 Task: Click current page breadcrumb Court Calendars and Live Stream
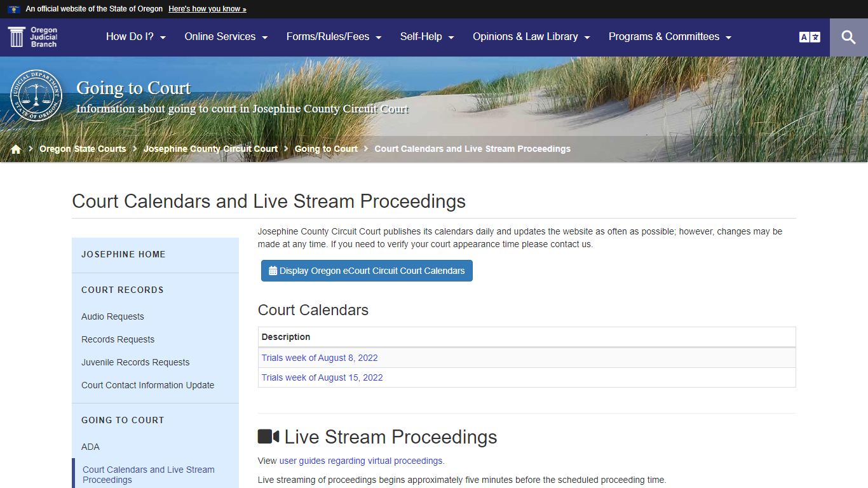coord(472,149)
